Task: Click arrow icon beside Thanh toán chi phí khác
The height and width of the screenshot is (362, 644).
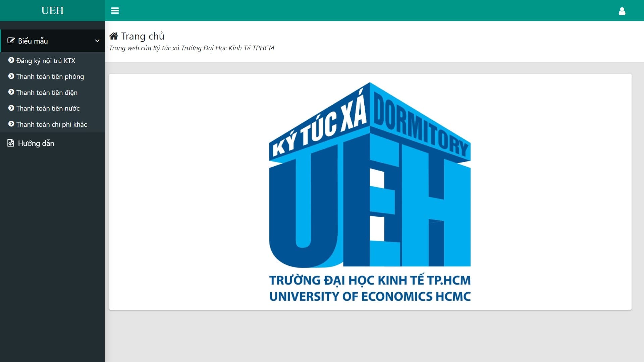Action: pyautogui.click(x=11, y=124)
